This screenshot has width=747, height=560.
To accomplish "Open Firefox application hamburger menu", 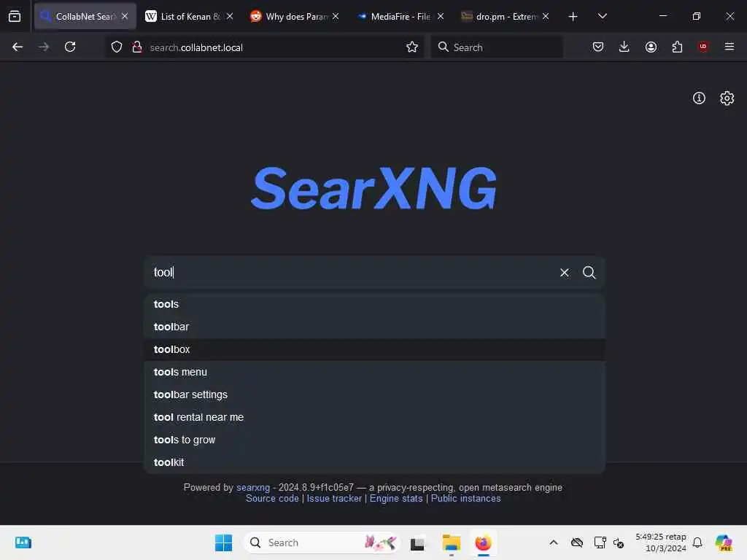I will tap(729, 47).
